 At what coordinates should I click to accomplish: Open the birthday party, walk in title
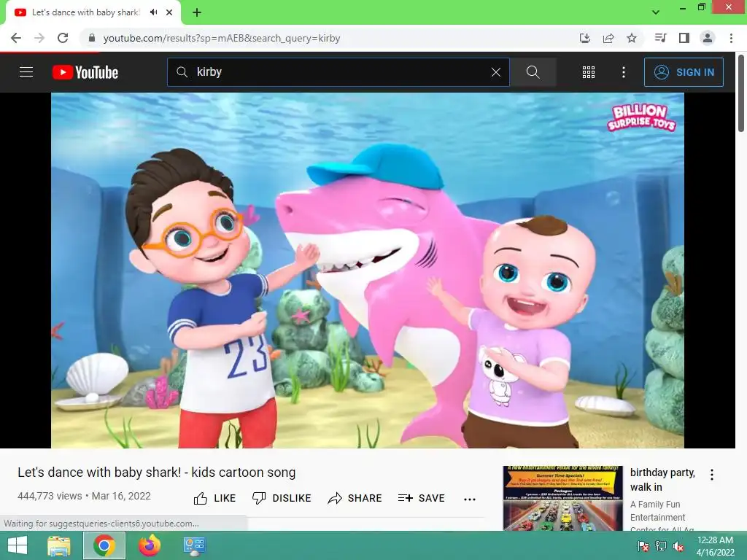coord(662,480)
